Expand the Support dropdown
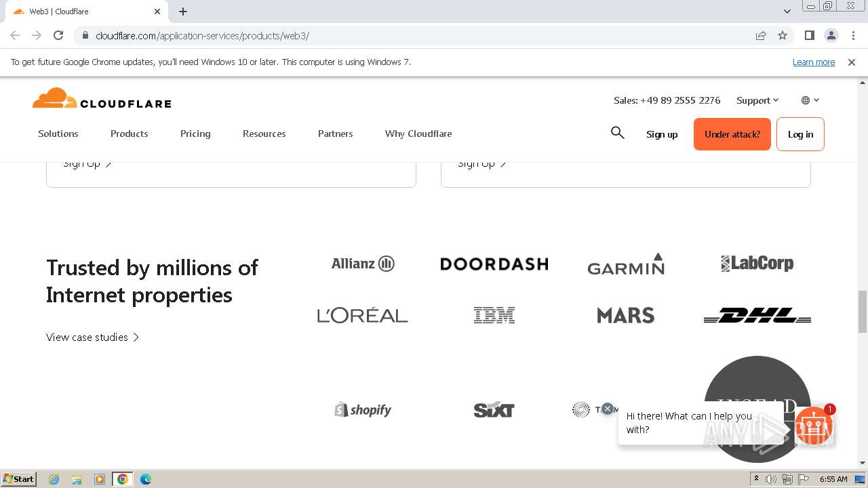This screenshot has height=488, width=868. coord(757,100)
